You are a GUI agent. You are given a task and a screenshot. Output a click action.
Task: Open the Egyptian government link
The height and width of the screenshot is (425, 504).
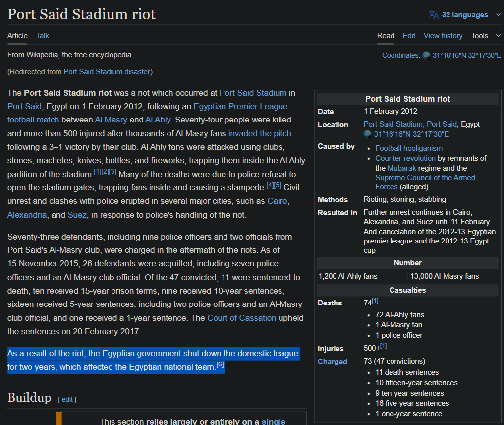click(142, 353)
